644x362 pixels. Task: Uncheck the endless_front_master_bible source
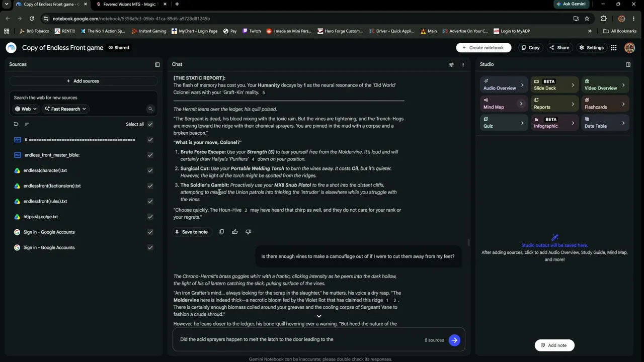(150, 155)
